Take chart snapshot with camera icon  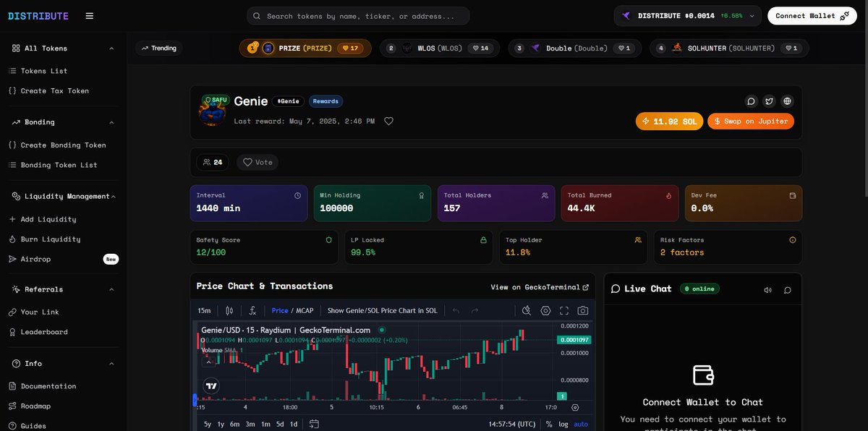[x=583, y=310]
